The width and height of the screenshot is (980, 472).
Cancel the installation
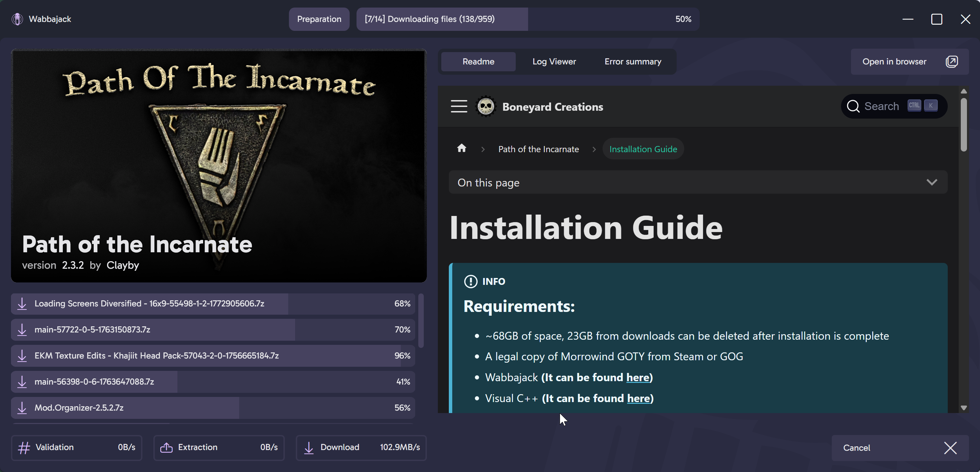900,448
